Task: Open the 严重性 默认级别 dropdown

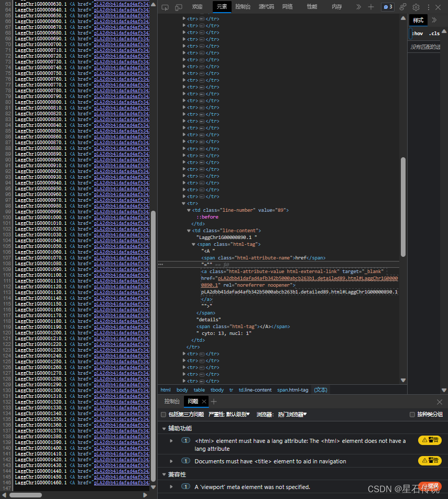Action: click(229, 414)
